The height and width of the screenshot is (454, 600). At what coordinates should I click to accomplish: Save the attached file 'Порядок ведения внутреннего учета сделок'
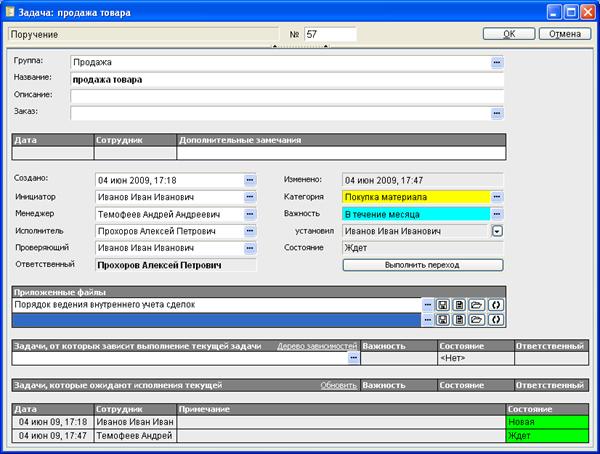[x=442, y=305]
